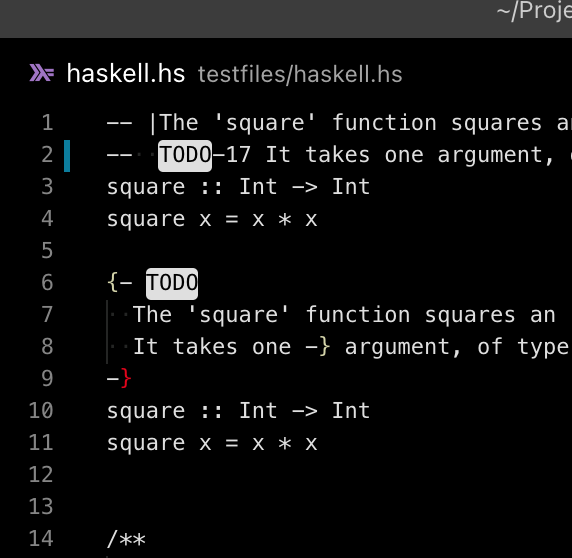Click the '~/Proje' path in title bar
This screenshot has width=572, height=558.
pos(534,11)
